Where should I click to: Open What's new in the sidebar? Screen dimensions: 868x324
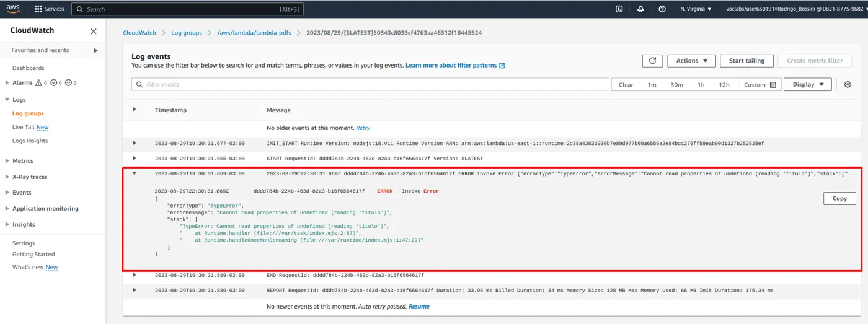coord(28,267)
